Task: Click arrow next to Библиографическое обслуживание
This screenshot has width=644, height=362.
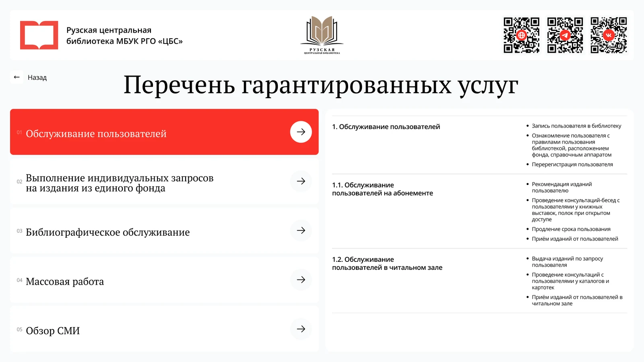Action: click(x=301, y=230)
